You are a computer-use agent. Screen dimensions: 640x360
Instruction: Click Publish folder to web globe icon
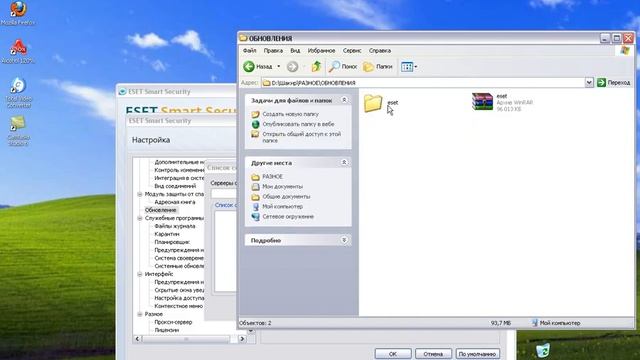[x=256, y=124]
